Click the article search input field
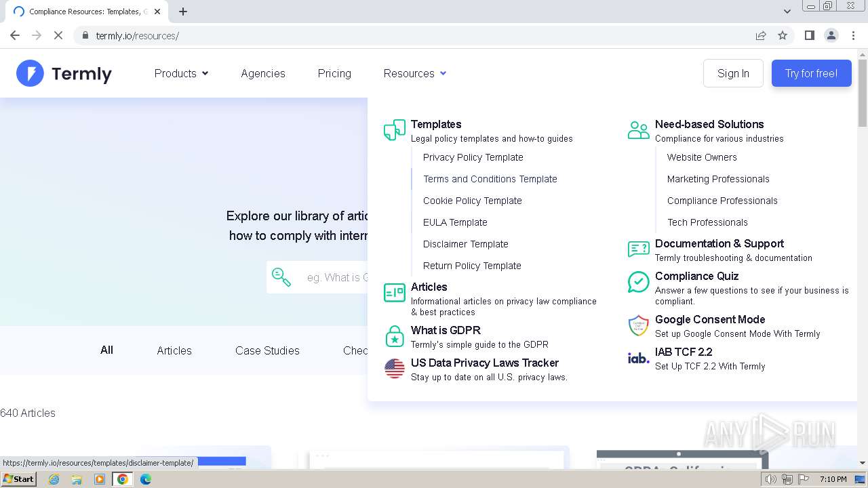 point(332,277)
